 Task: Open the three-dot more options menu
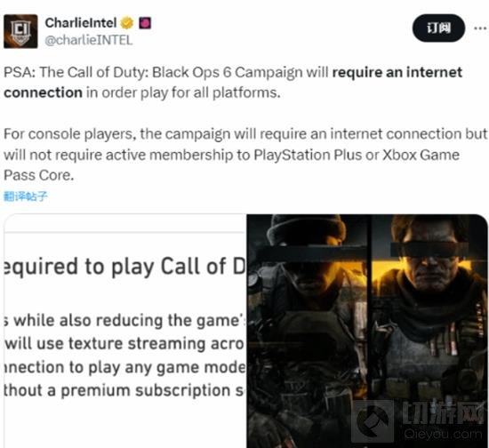(480, 28)
